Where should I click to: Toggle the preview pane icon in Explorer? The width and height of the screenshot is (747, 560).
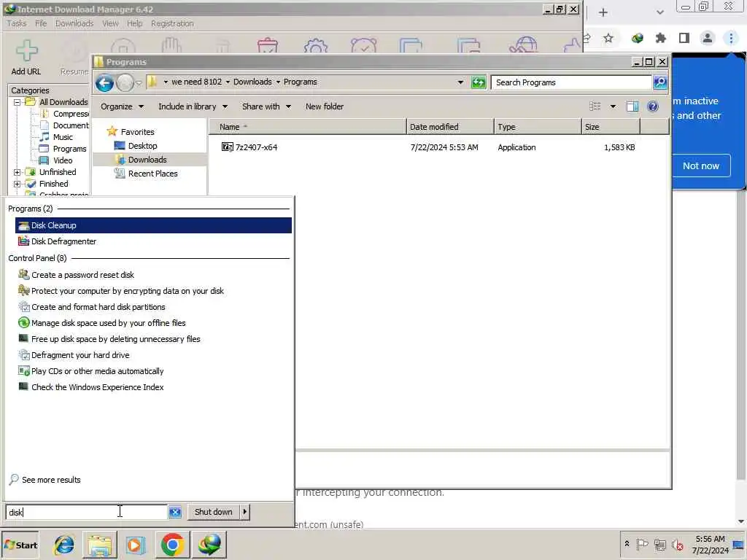(632, 106)
